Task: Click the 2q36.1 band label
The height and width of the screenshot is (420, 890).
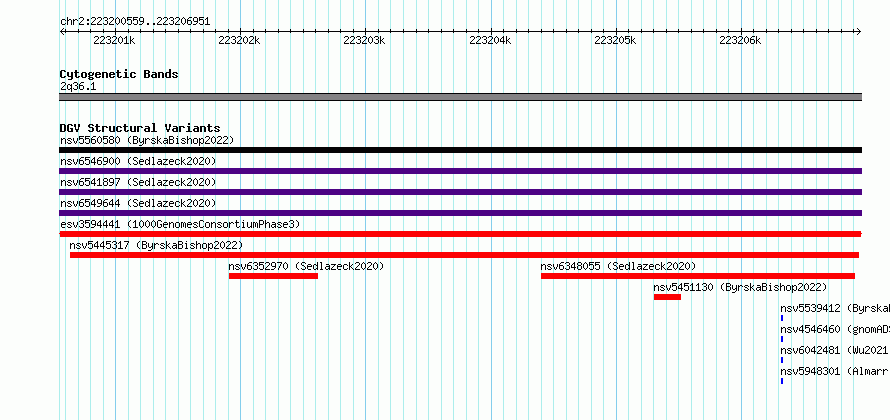Action: (x=78, y=87)
